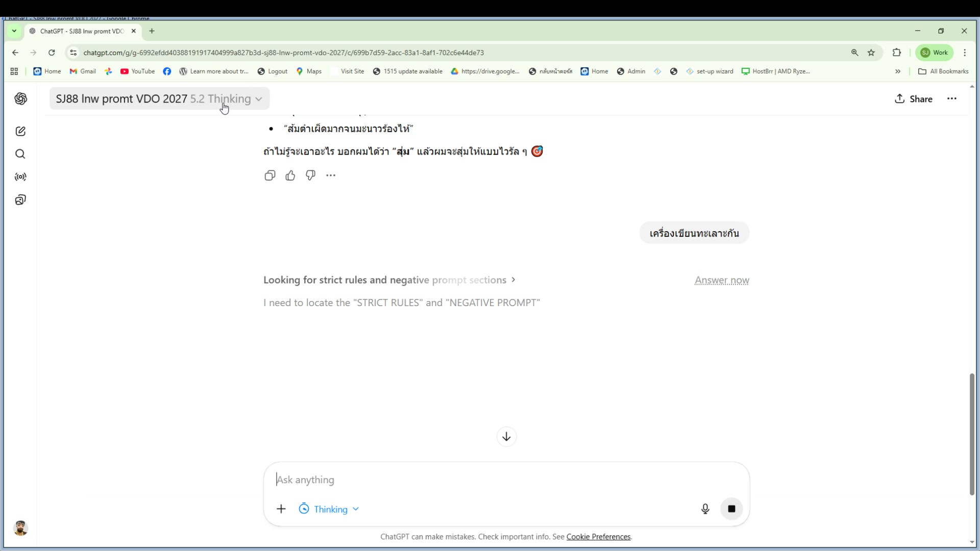Image resolution: width=980 pixels, height=551 pixels.
Task: Open the more options menu for the chat
Action: pyautogui.click(x=952, y=99)
